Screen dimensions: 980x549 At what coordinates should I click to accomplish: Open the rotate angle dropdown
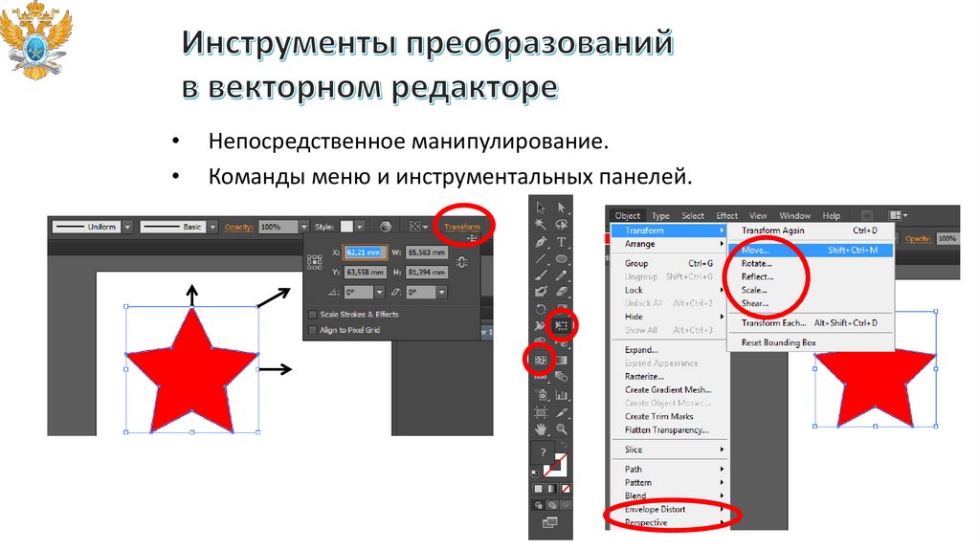point(379,292)
